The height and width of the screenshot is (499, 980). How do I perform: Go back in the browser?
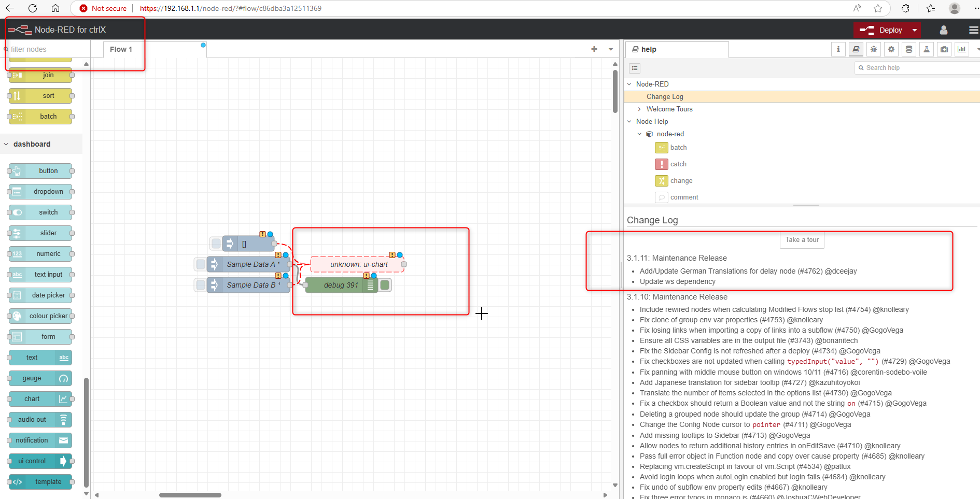pyautogui.click(x=10, y=8)
